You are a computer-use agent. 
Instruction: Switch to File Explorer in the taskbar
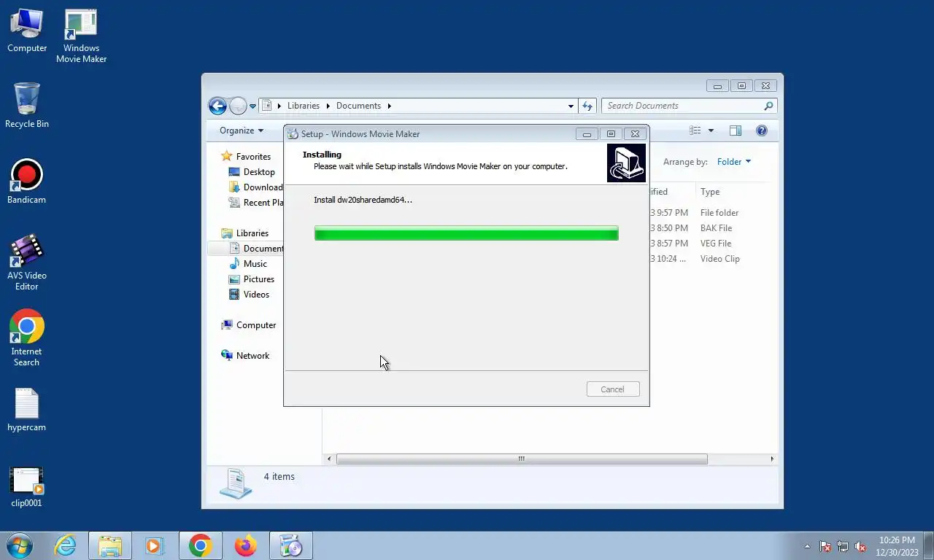(110, 545)
